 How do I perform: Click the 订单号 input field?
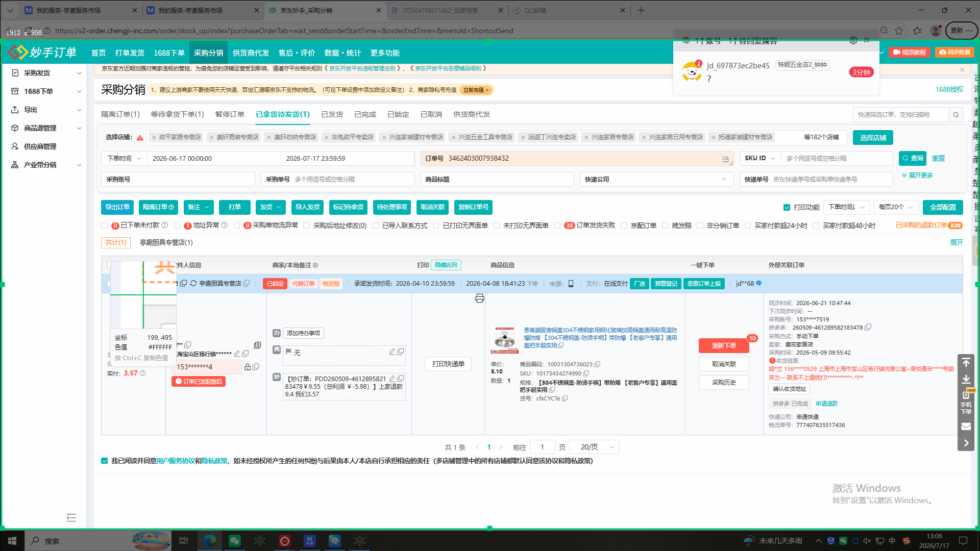point(577,159)
